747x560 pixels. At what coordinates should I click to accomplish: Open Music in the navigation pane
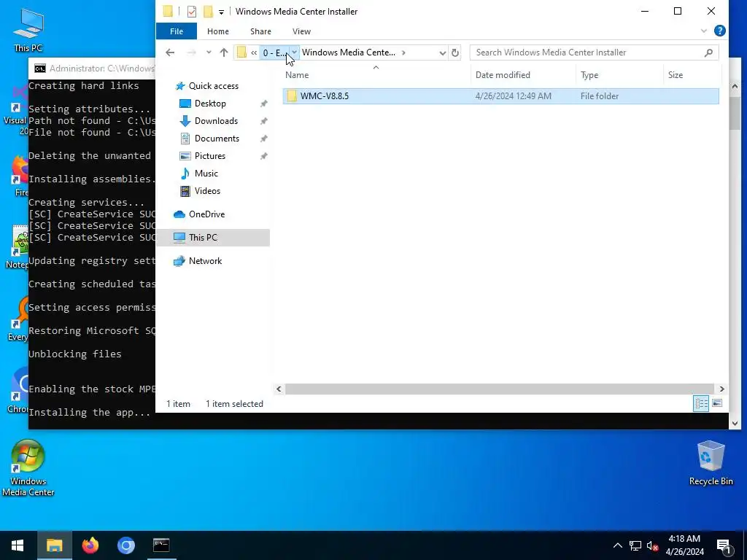click(x=206, y=174)
